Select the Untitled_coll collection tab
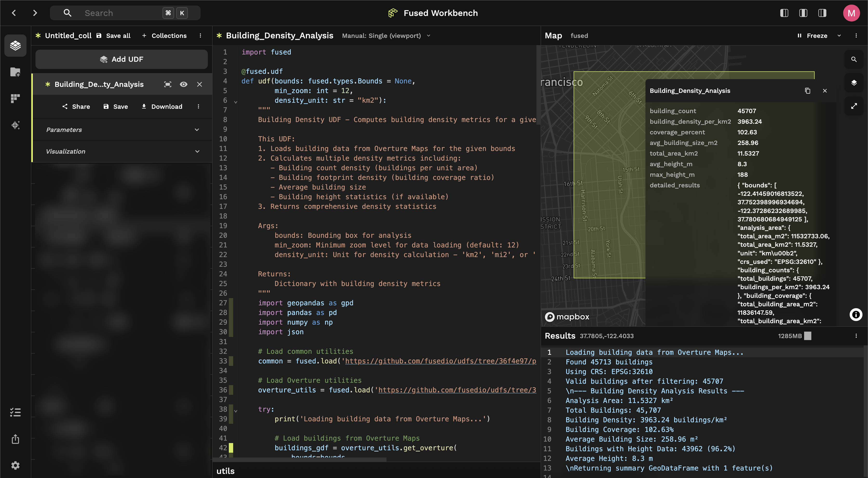 pos(68,36)
